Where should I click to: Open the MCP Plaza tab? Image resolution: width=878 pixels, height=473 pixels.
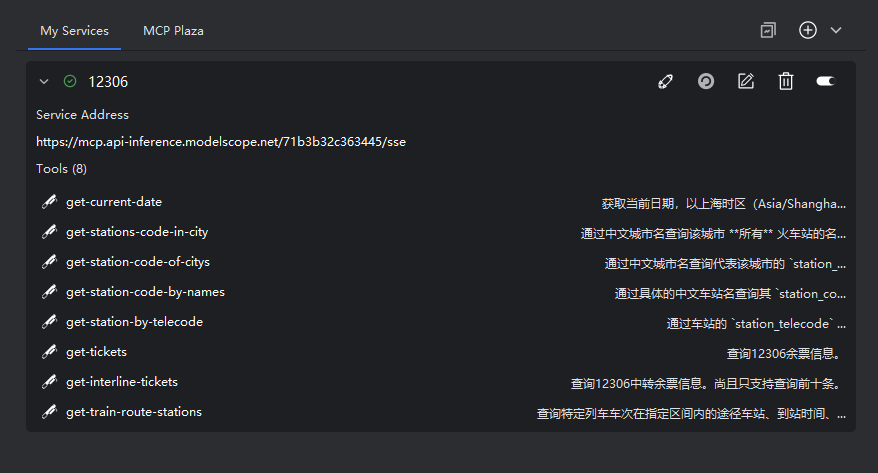click(x=173, y=31)
